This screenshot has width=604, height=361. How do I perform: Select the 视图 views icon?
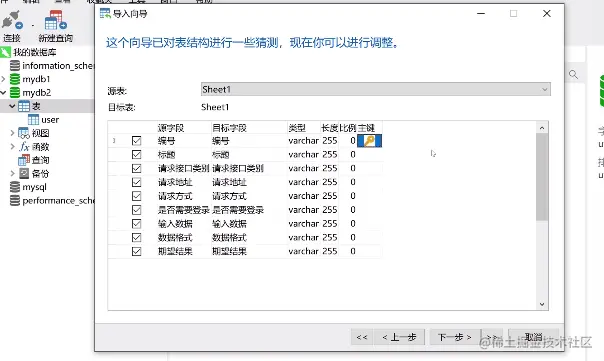24,133
